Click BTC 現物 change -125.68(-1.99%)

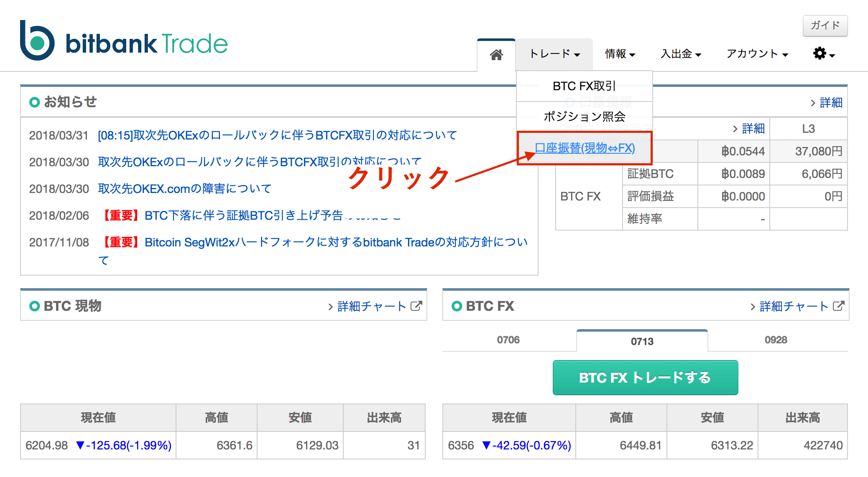pyautogui.click(x=124, y=446)
